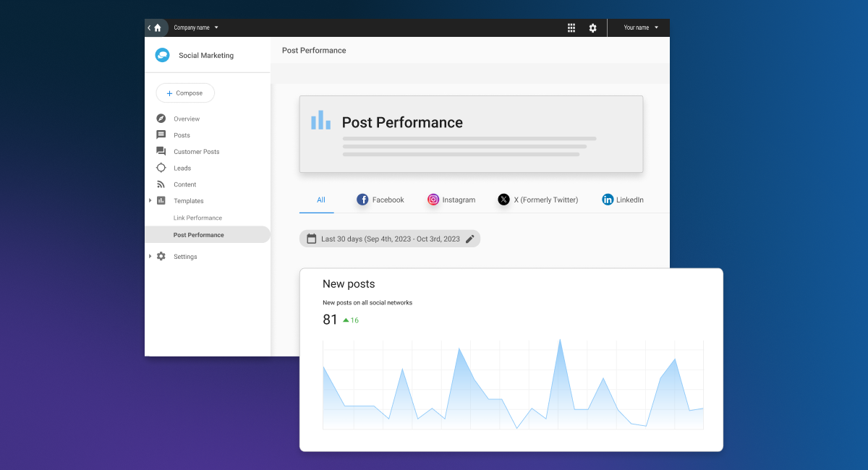Switch to the Facebook tab
This screenshot has height=470, width=868.
coord(380,200)
